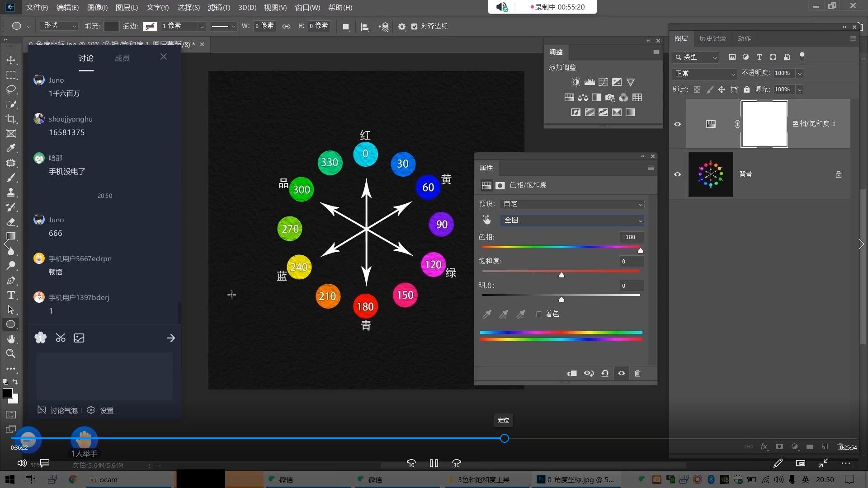Open the layer filter 类型 dropdown
The height and width of the screenshot is (488, 868).
(x=695, y=57)
